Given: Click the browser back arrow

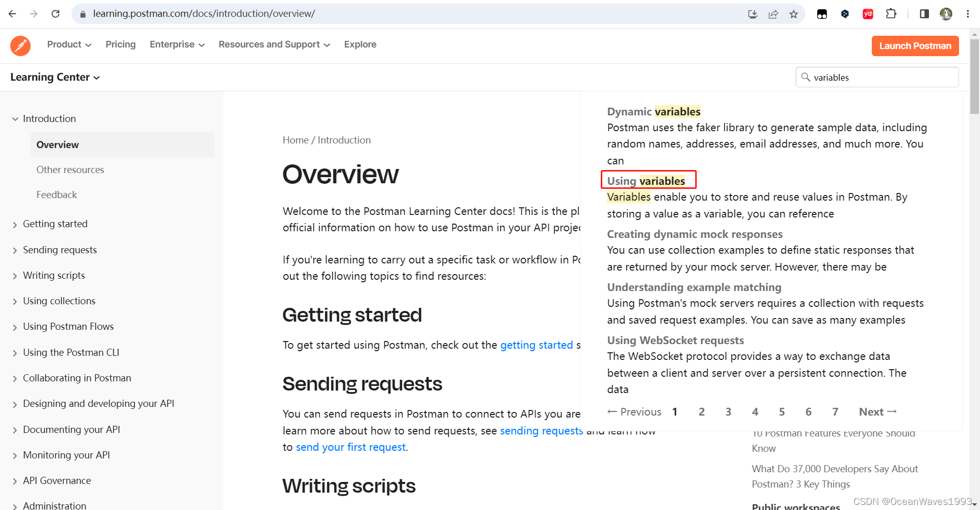Looking at the screenshot, I should coord(12,14).
